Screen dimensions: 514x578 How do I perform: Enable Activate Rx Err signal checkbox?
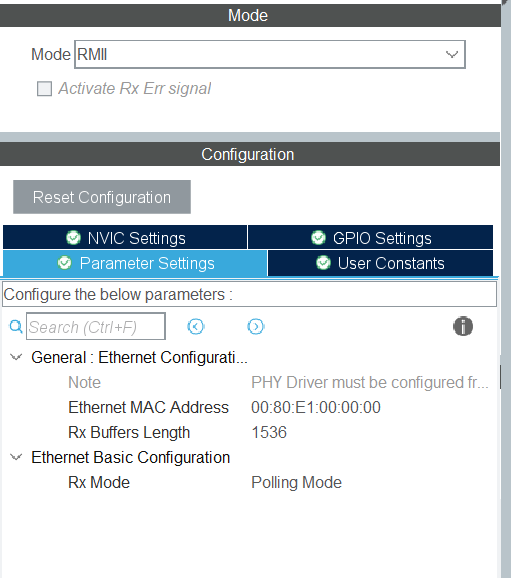[x=44, y=89]
